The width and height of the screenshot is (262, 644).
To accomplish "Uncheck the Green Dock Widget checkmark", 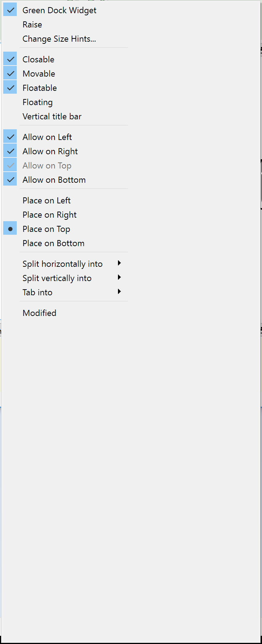I will (10, 10).
